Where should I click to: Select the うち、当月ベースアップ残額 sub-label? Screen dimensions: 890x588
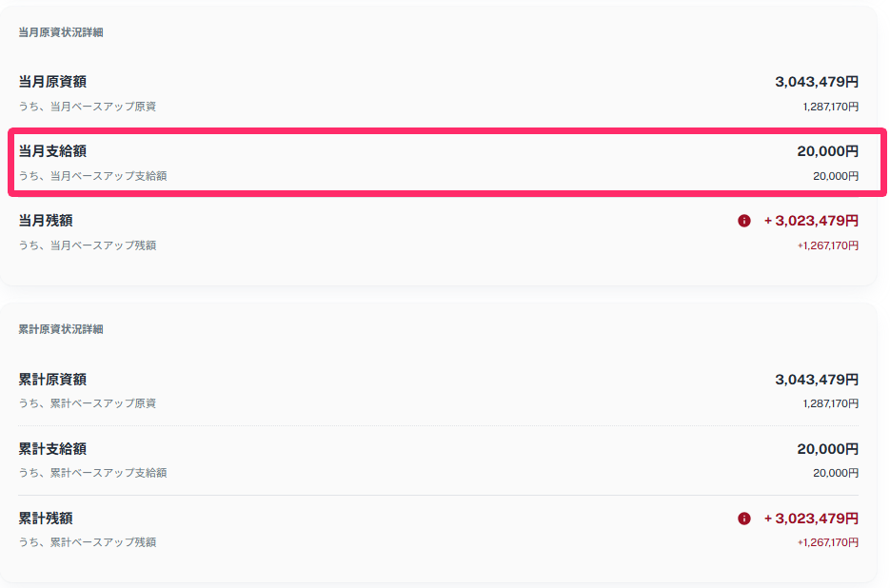(87, 245)
